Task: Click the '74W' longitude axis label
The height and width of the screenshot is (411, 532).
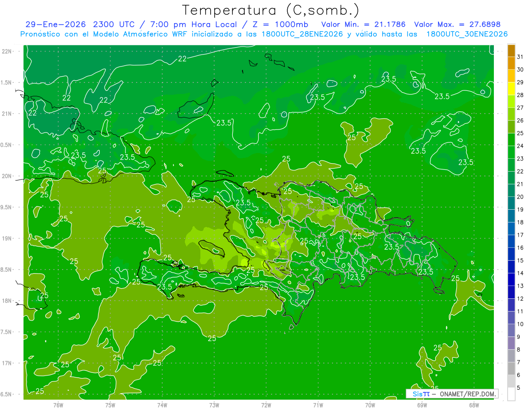Action: tap(162, 405)
